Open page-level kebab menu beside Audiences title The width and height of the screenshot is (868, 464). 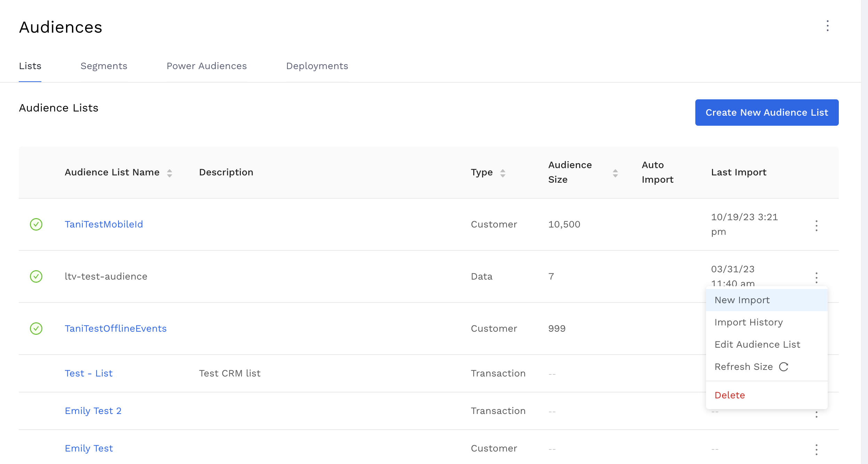pos(827,26)
